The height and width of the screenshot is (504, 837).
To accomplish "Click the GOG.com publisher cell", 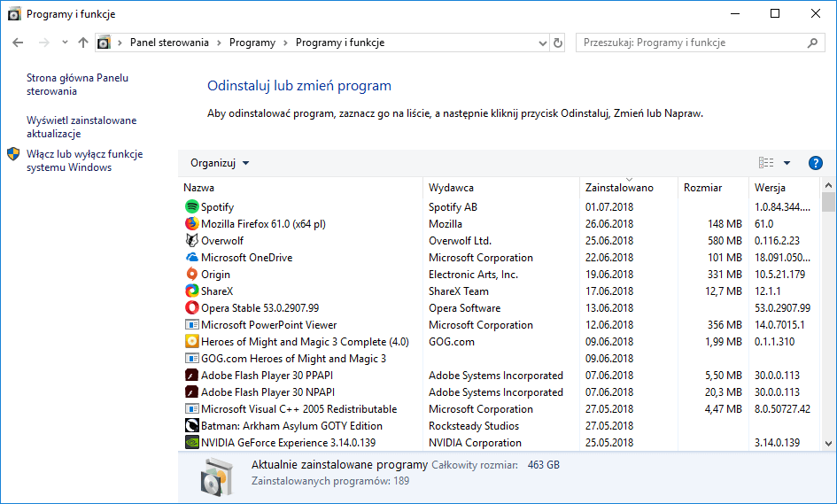I will (x=451, y=342).
